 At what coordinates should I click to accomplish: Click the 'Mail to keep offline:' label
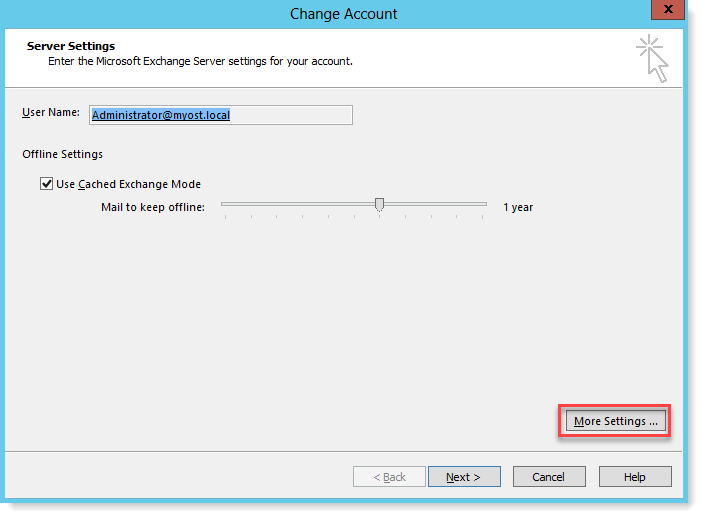[153, 207]
